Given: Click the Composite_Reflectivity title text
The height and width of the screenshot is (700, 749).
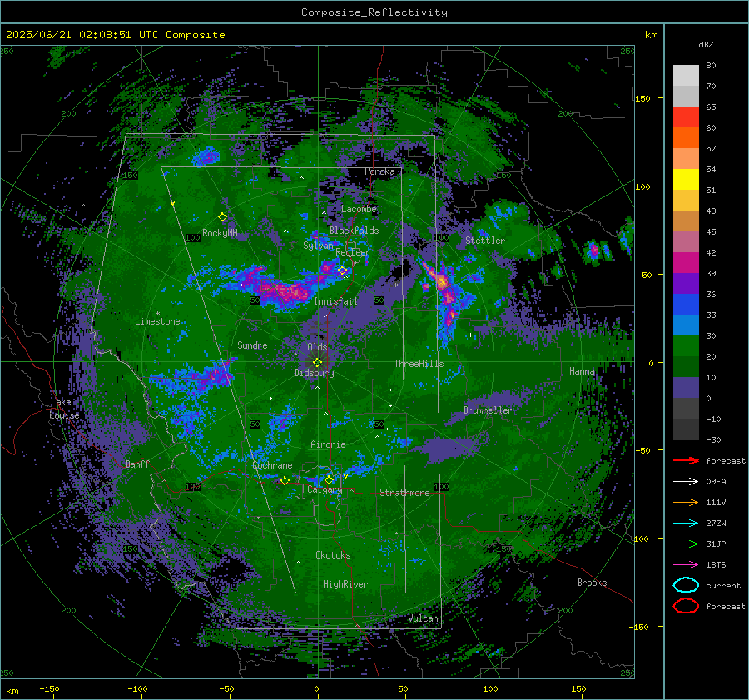Looking at the screenshot, I should [374, 12].
